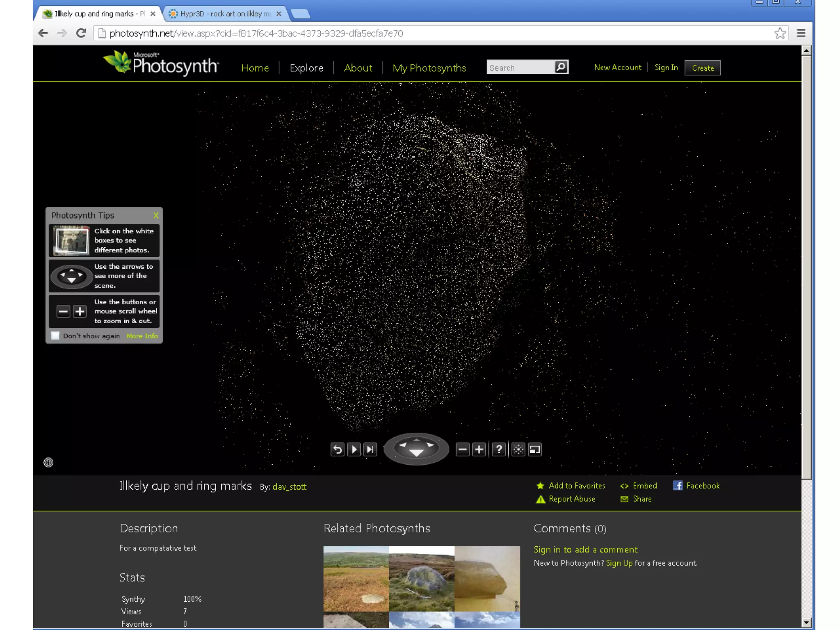
Task: Close the Photosynth Tips panel
Action: 156,215
